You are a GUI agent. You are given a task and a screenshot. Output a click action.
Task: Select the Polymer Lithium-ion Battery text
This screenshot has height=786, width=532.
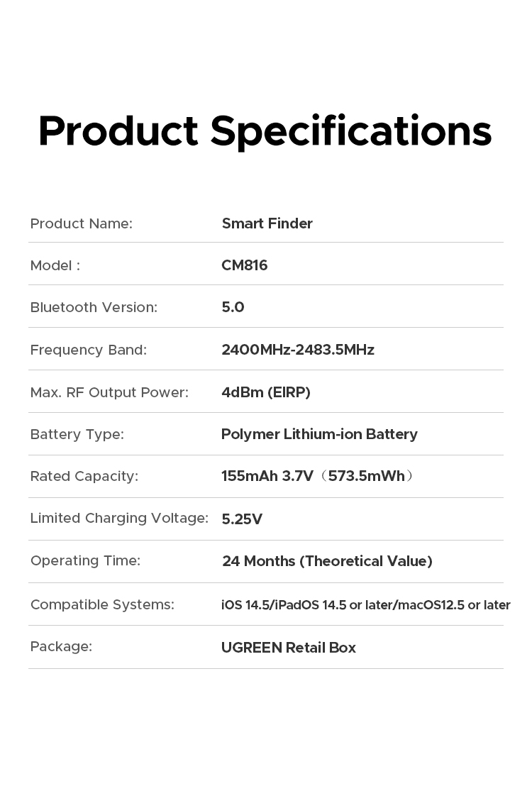coord(319,434)
